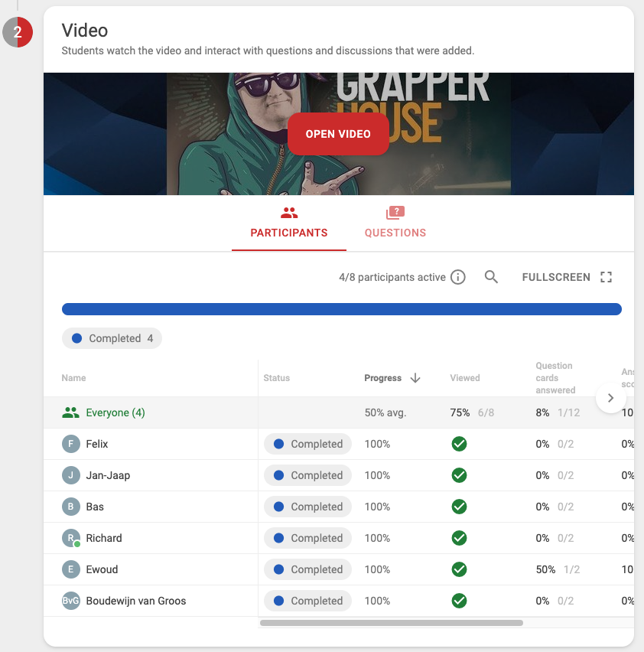Sort by Question cards answered header

(555, 378)
